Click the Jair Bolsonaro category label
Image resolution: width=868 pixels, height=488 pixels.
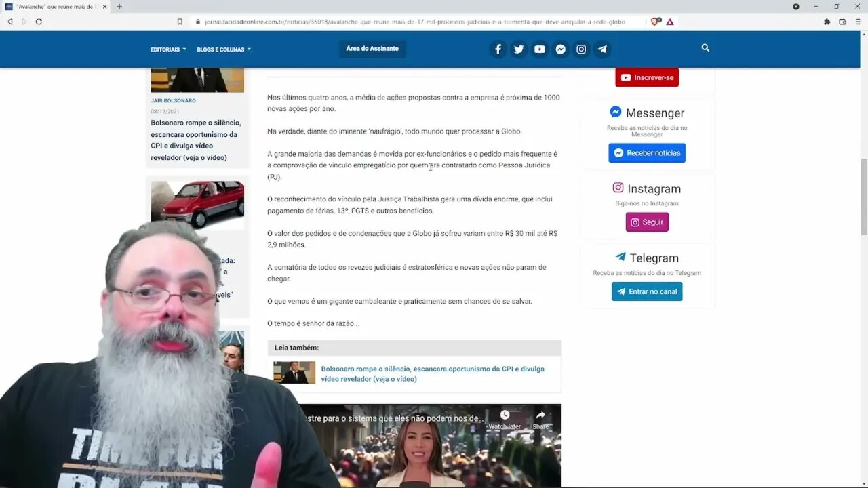(x=173, y=100)
